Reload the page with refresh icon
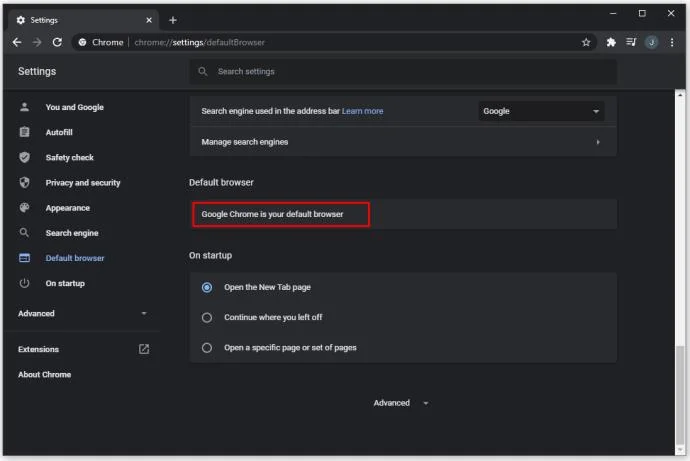690x461 pixels. click(x=57, y=42)
